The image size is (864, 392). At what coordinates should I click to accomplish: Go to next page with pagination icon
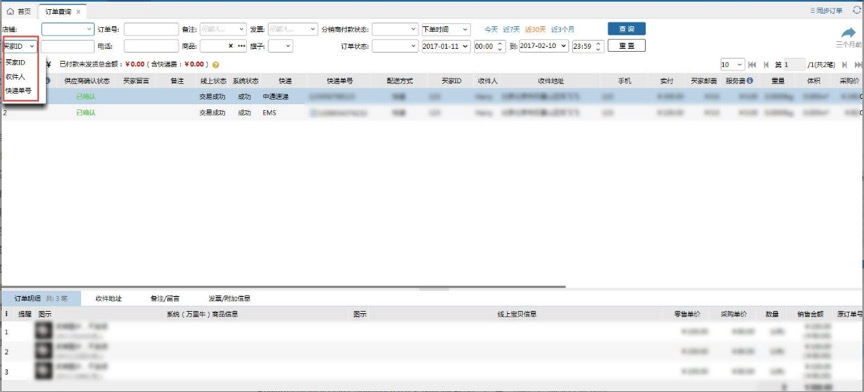tap(844, 65)
